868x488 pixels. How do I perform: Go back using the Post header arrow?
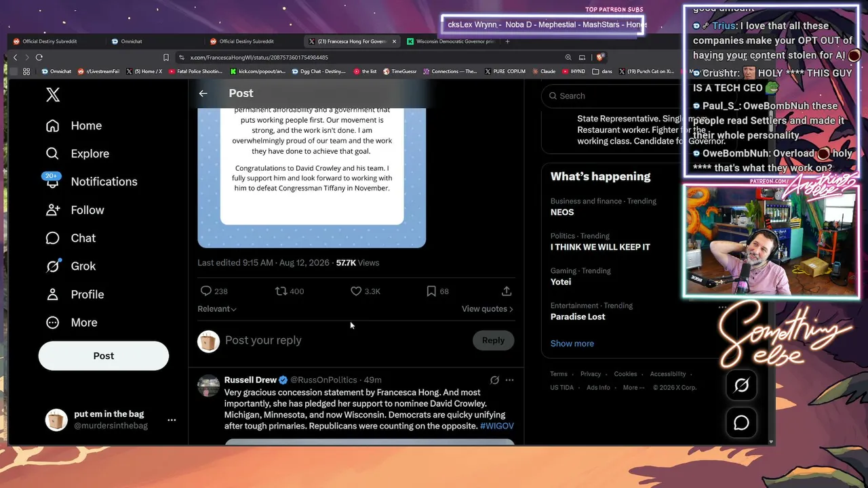[203, 94]
